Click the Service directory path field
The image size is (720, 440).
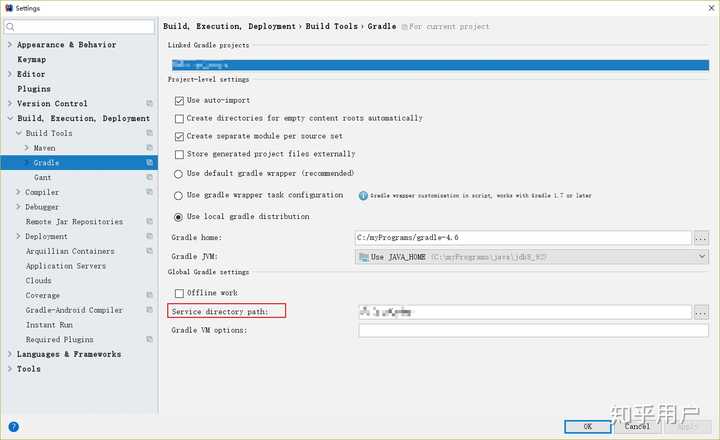pos(525,312)
